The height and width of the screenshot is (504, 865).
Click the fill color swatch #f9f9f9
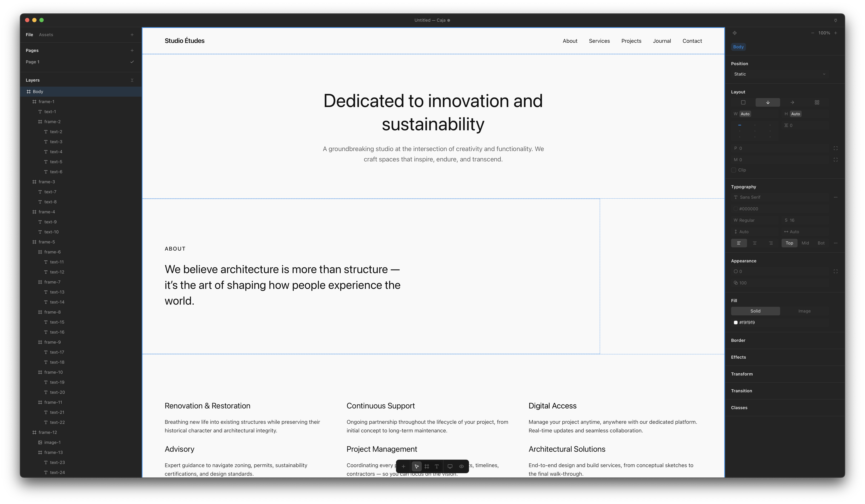click(736, 323)
